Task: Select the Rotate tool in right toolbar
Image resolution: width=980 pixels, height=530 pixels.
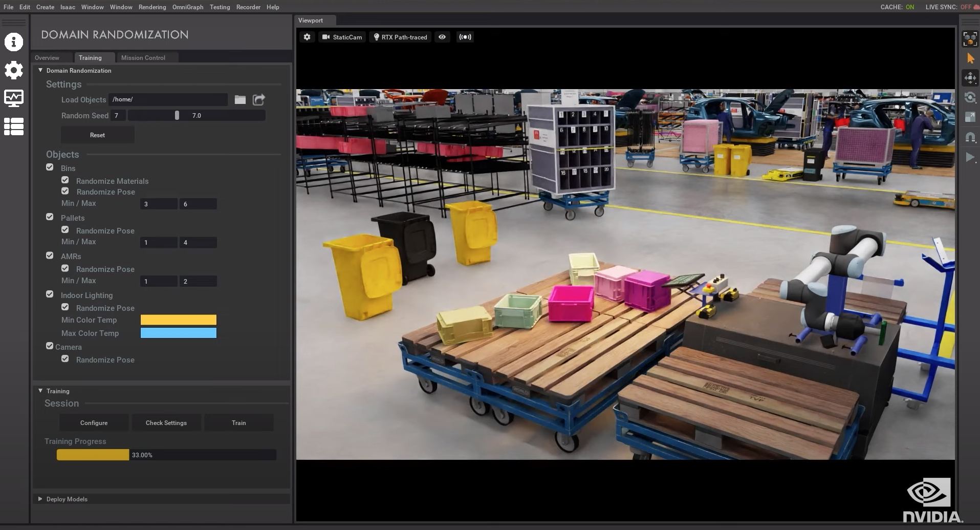Action: (x=970, y=97)
